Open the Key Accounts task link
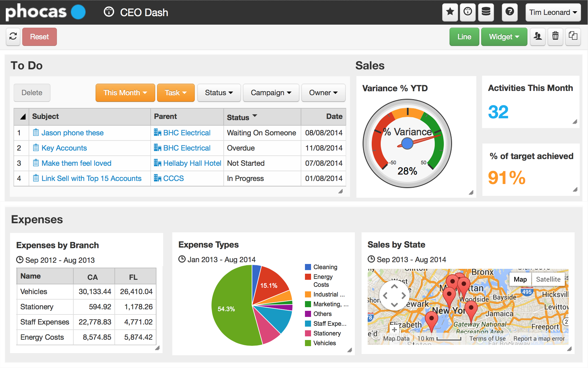Viewport: 588px width, 368px height. (64, 148)
